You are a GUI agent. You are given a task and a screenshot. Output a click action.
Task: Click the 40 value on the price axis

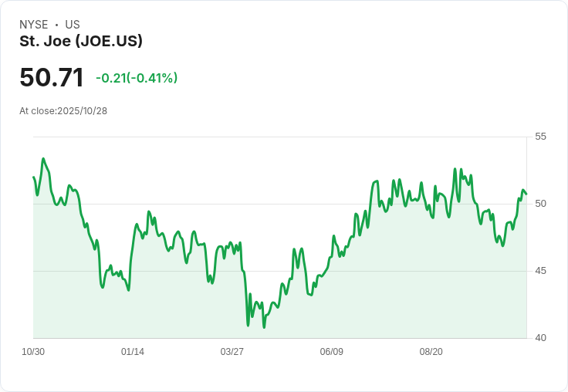coord(541,338)
